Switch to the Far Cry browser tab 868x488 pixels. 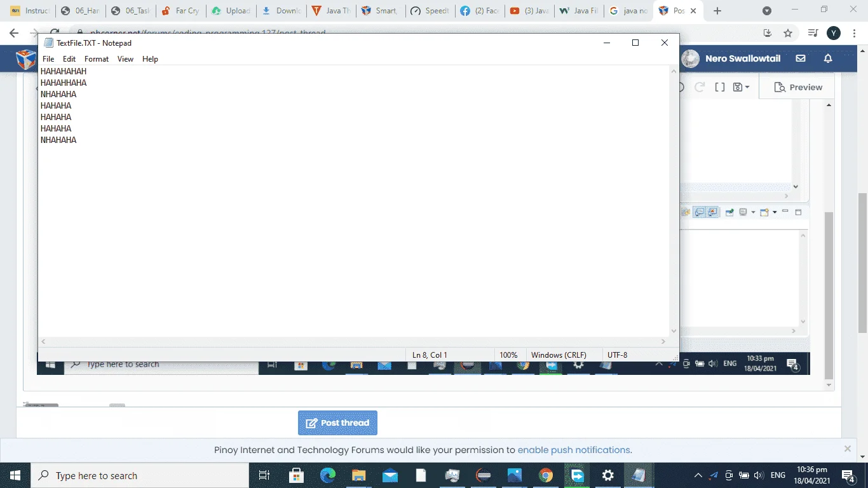(180, 11)
